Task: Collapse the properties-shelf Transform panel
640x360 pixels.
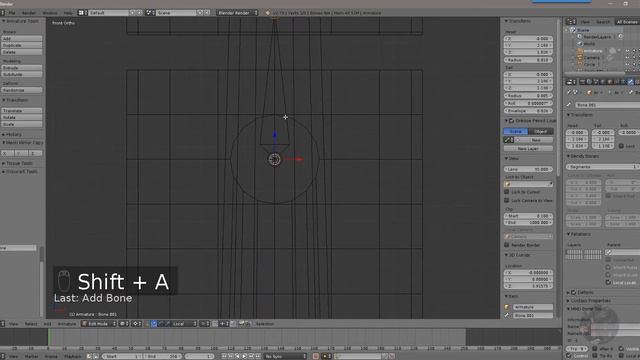Action: 518,21
